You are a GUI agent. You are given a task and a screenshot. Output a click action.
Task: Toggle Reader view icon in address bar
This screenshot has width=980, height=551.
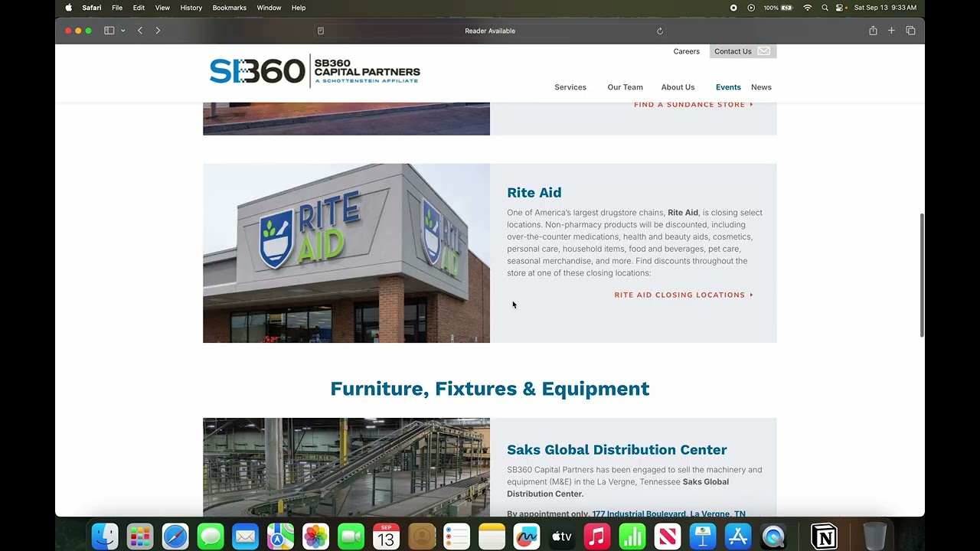pos(321,31)
